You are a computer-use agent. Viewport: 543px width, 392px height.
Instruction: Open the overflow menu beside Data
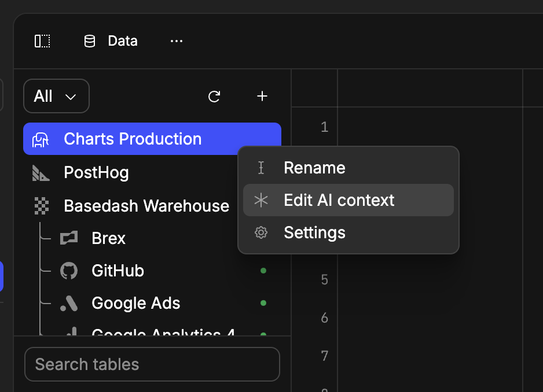(176, 40)
